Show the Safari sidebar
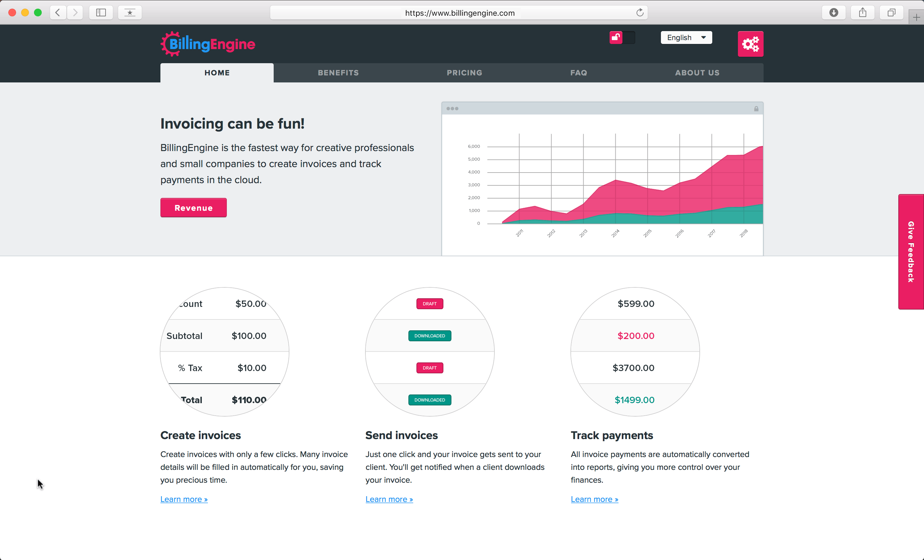The height and width of the screenshot is (560, 924). click(x=101, y=13)
